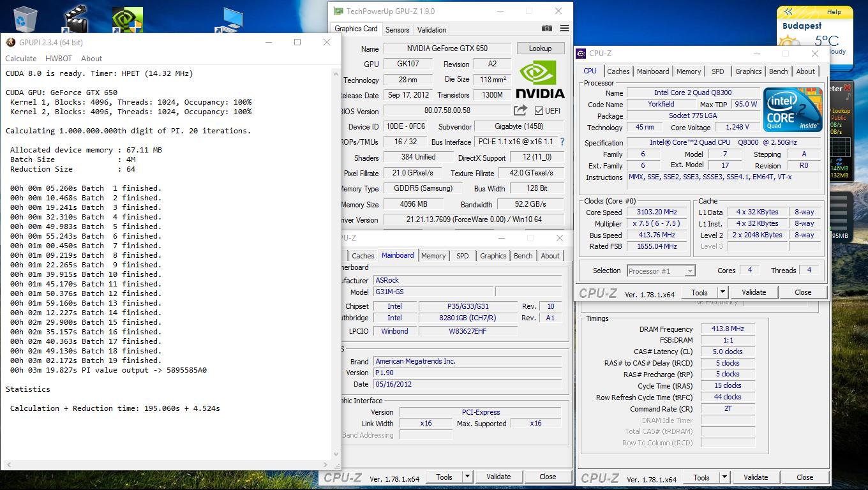Open the Bench tab in front CPU-Z window
This screenshot has height=490, width=868.
[779, 71]
